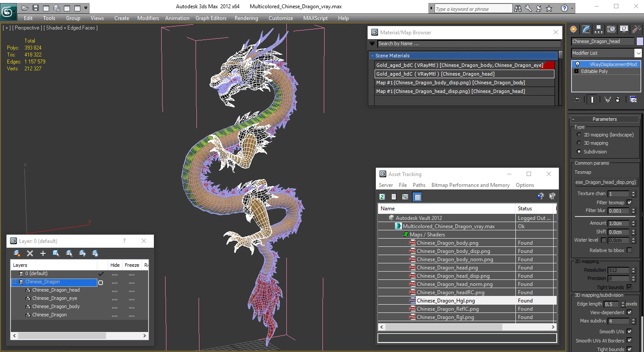Screen dimensions: 644x352
Task: Collapse the Chinese_Dragon layer tree
Action: click(x=14, y=282)
